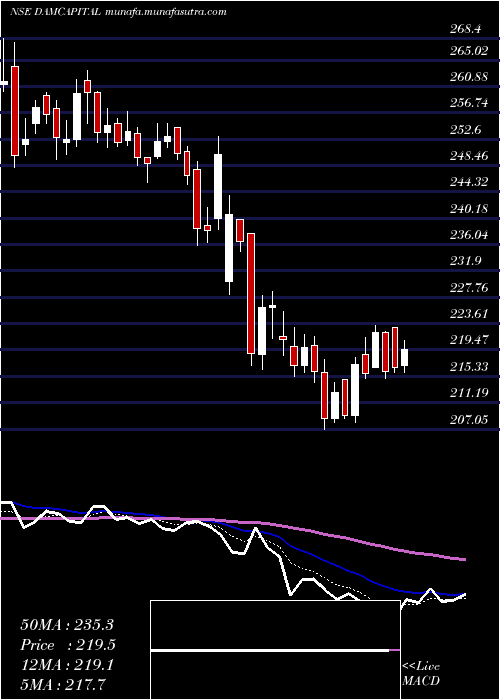The image size is (500, 700).
Task: Click the 236.04 price axis label
Action: tap(468, 234)
